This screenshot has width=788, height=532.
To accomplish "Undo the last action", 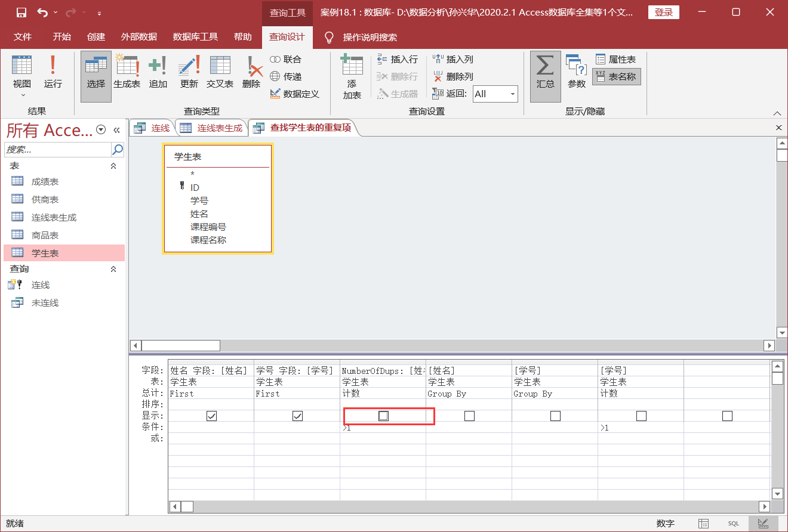I will [x=42, y=12].
